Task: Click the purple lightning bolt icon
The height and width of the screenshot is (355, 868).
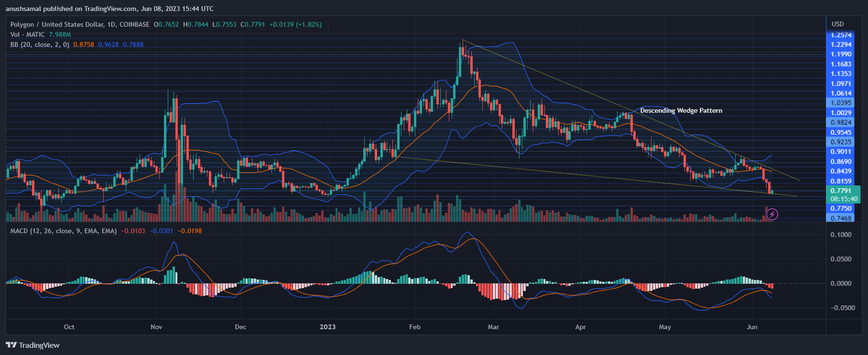Action: click(772, 215)
